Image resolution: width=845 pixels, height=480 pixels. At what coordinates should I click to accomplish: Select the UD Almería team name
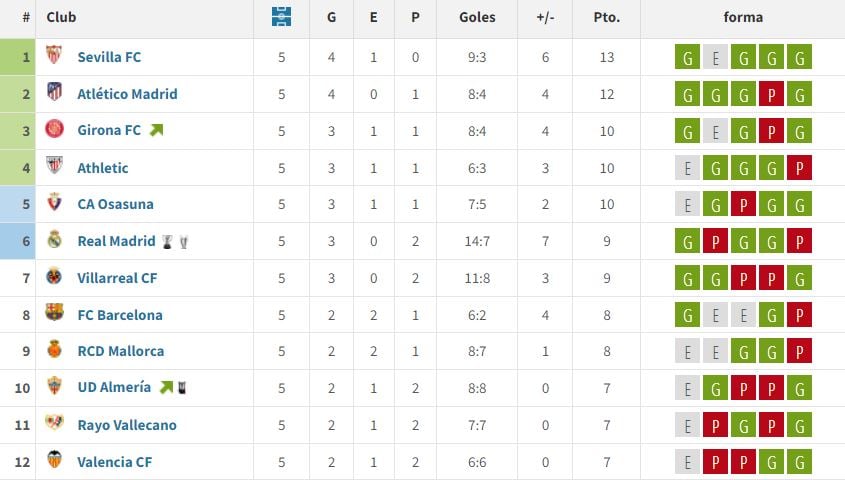[114, 387]
